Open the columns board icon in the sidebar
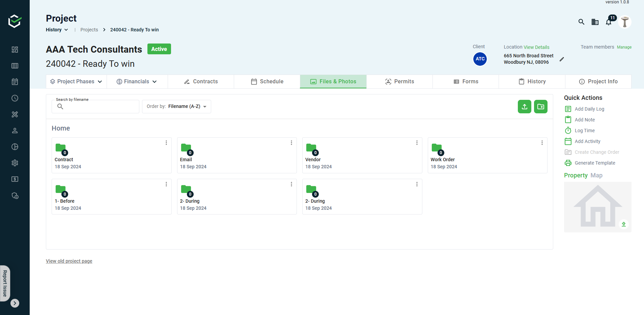Viewport: 644px width, 315px height. pyautogui.click(x=15, y=66)
